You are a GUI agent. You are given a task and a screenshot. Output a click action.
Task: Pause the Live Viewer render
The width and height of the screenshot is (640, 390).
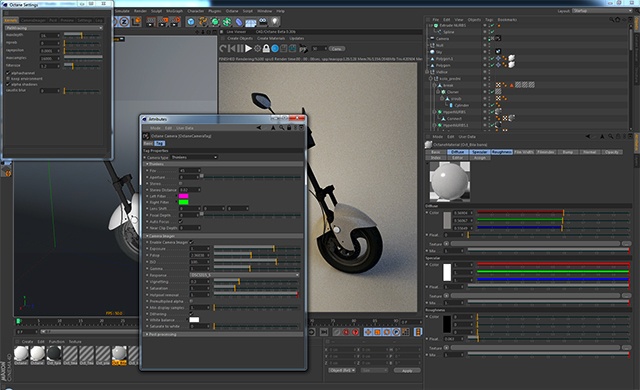pos(241,49)
